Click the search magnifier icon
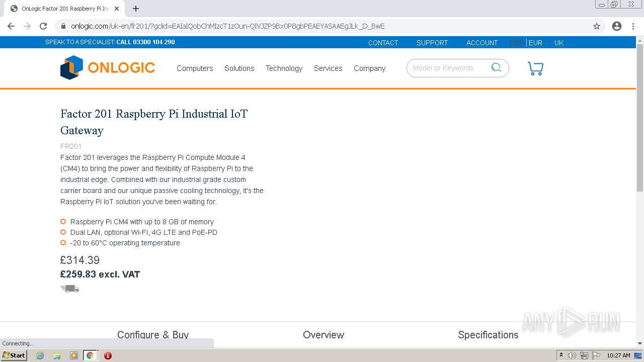Image resolution: width=644 pixels, height=362 pixels. [496, 68]
